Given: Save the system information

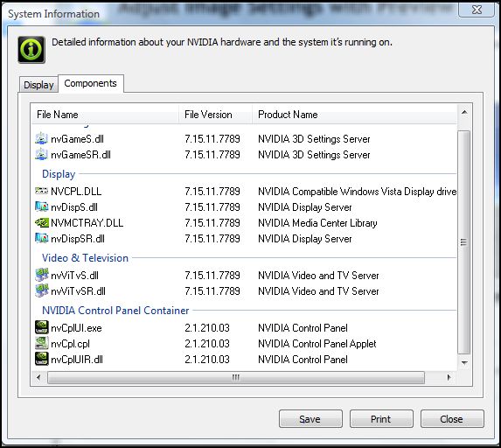Looking at the screenshot, I should coord(310,419).
